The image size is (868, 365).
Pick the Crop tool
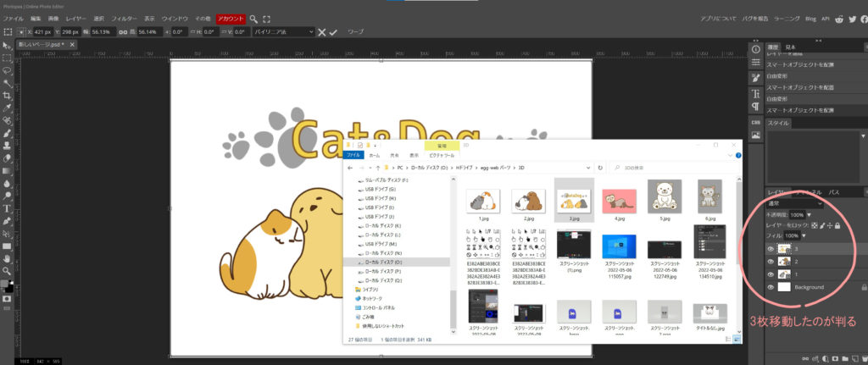(x=7, y=96)
